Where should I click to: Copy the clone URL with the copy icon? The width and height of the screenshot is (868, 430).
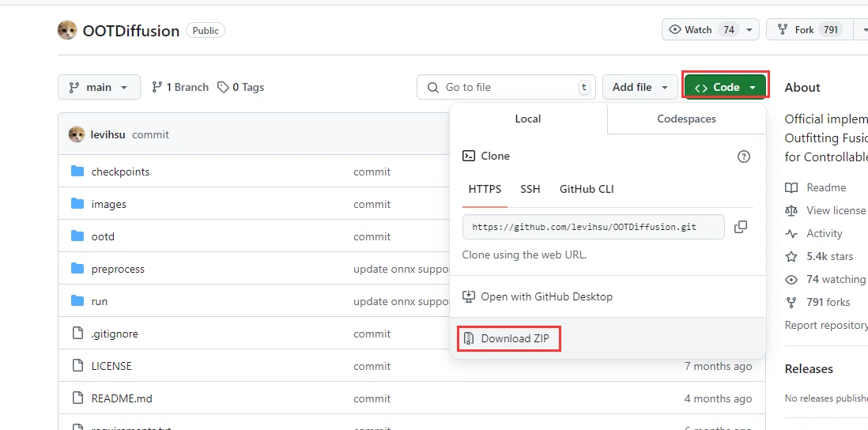click(x=741, y=227)
